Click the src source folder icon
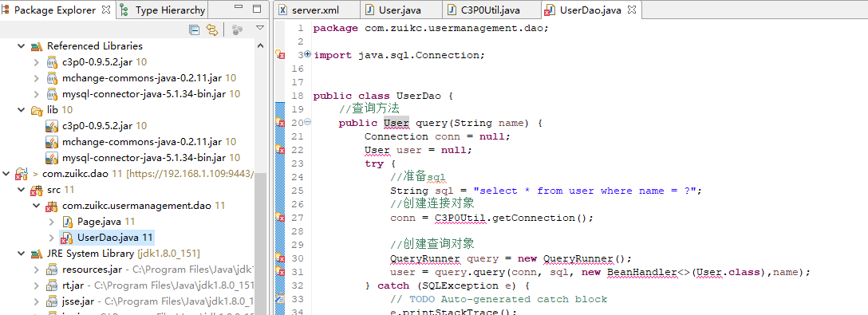 (37, 190)
